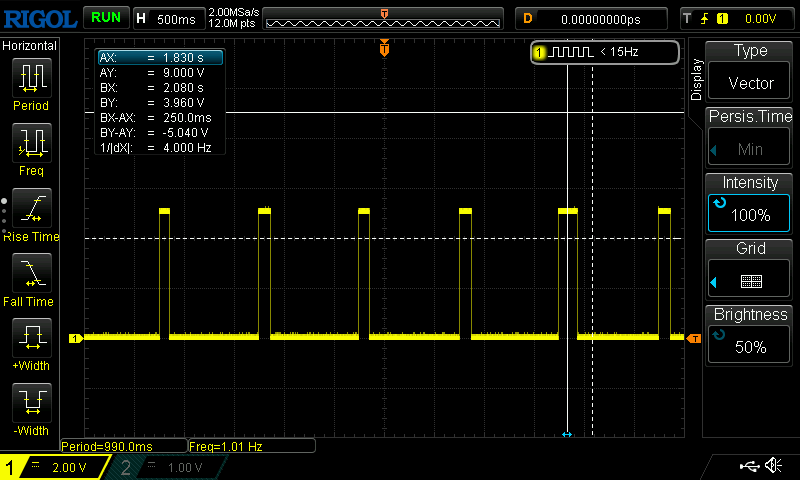Click the 12.0M pts memory depth readout
Image resolution: width=800 pixels, height=480 pixels.
(x=232, y=23)
